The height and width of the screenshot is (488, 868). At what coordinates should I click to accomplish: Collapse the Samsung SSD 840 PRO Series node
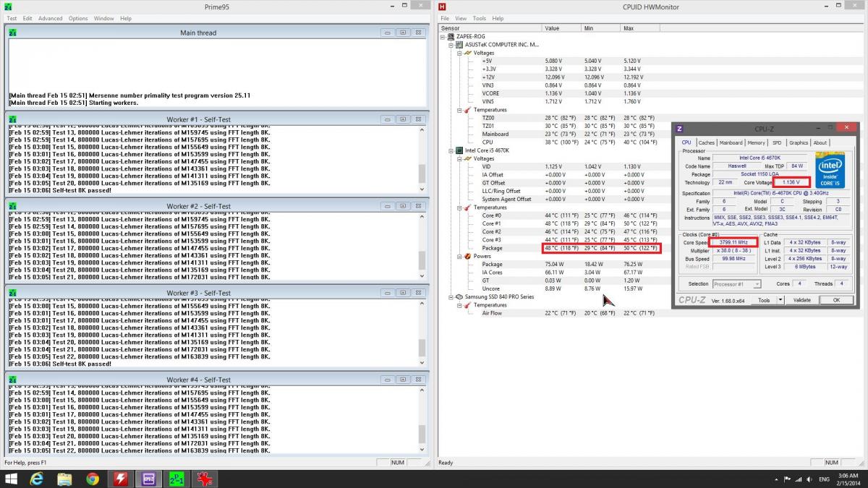point(451,297)
